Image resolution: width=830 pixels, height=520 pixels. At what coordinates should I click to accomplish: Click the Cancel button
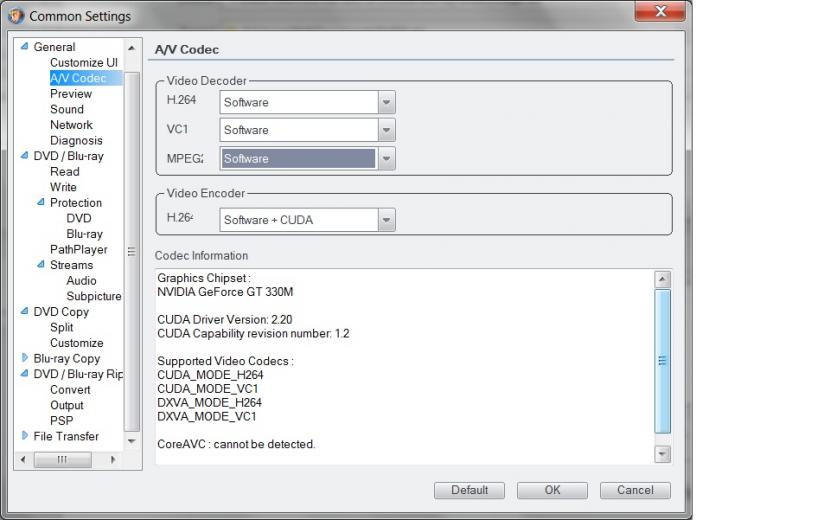pyautogui.click(x=635, y=490)
